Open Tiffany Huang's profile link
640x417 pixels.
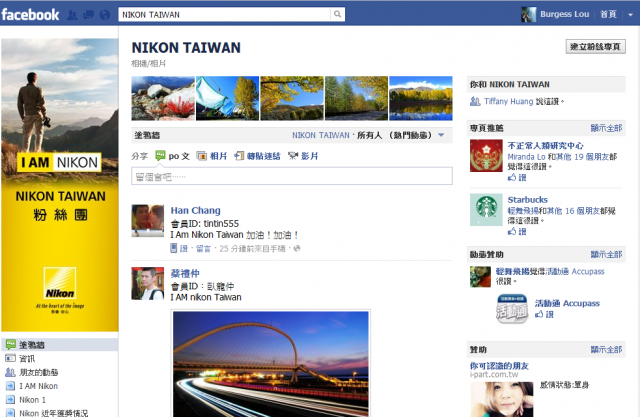tap(509, 101)
